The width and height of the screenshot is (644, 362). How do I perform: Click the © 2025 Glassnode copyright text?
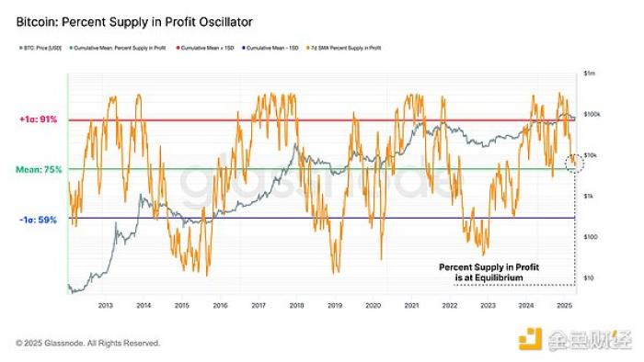click(x=88, y=343)
